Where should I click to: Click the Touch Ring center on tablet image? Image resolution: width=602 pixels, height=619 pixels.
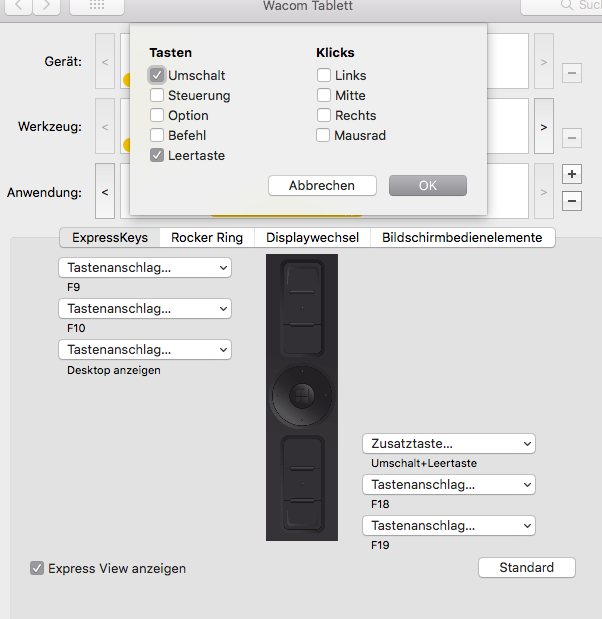(302, 396)
